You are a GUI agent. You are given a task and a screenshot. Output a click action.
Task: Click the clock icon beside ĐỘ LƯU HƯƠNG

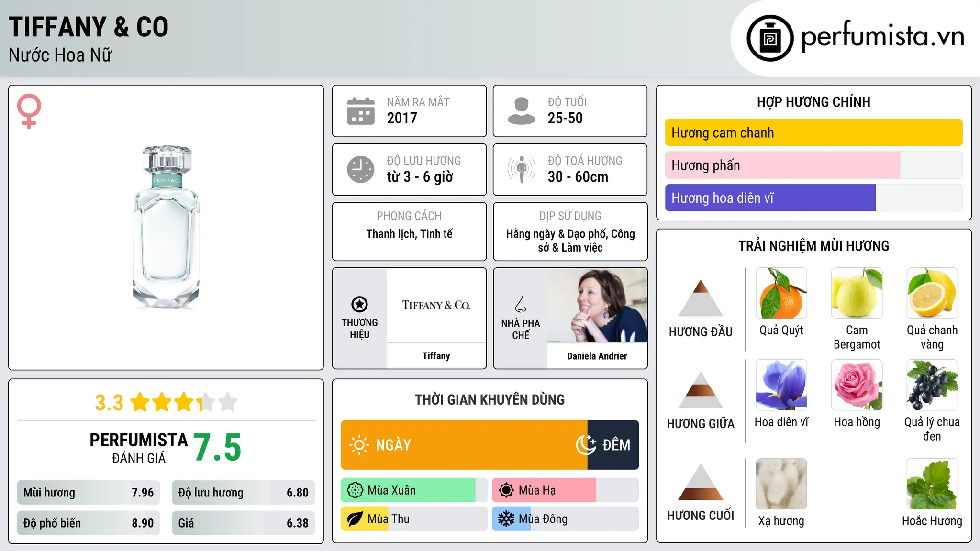click(x=361, y=169)
